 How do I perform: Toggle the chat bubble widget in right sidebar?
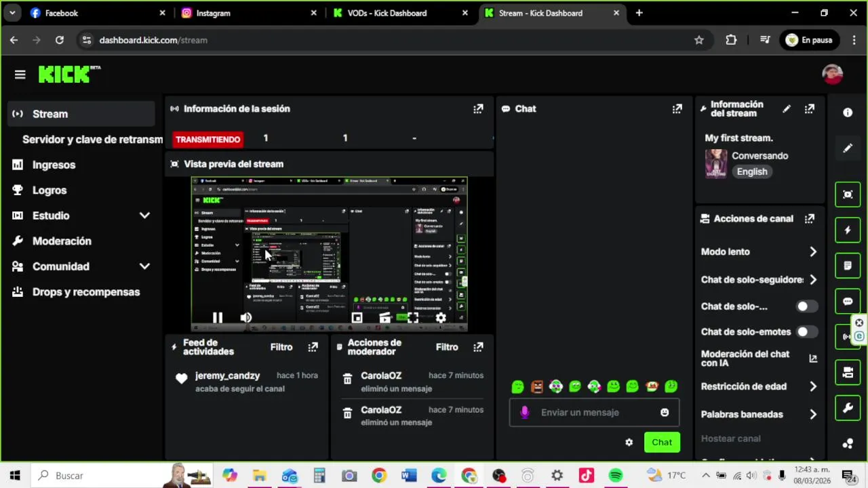pyautogui.click(x=848, y=301)
